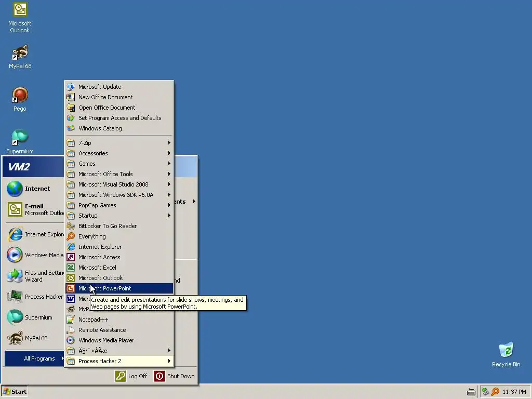Open Internet pinned item in Start menu
Viewport: 532px width, 399px height.
coord(34,189)
